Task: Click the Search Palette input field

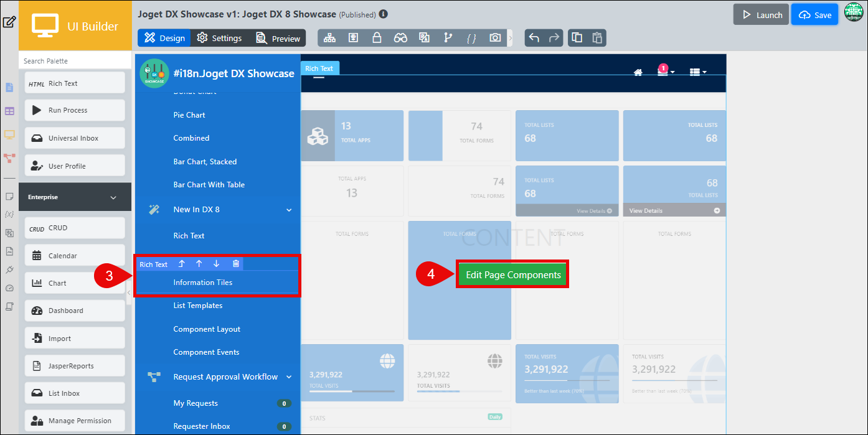Action: point(75,61)
